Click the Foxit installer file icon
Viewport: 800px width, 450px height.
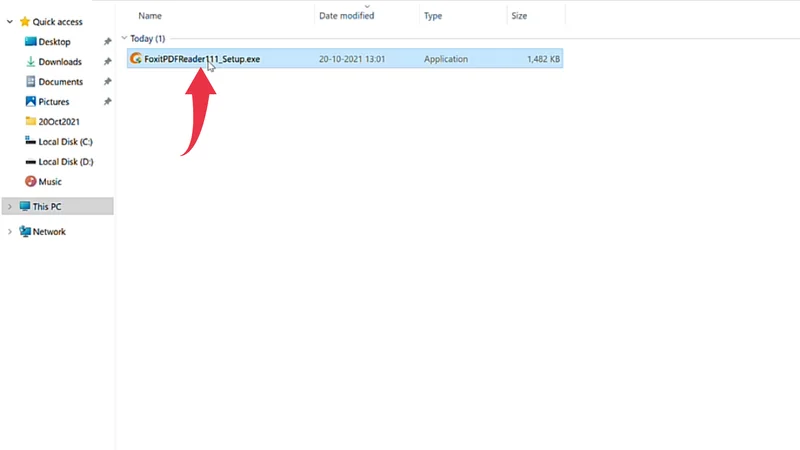[136, 59]
